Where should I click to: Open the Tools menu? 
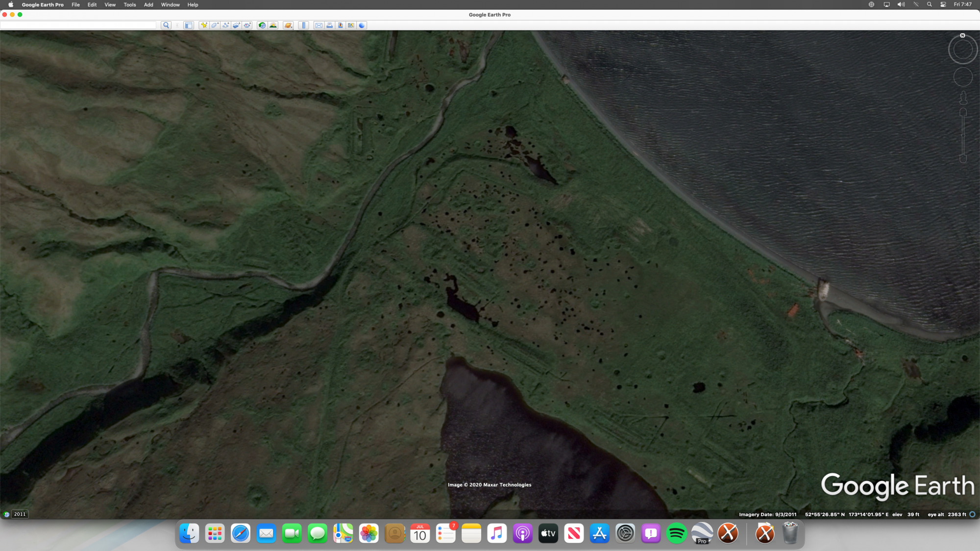(130, 5)
